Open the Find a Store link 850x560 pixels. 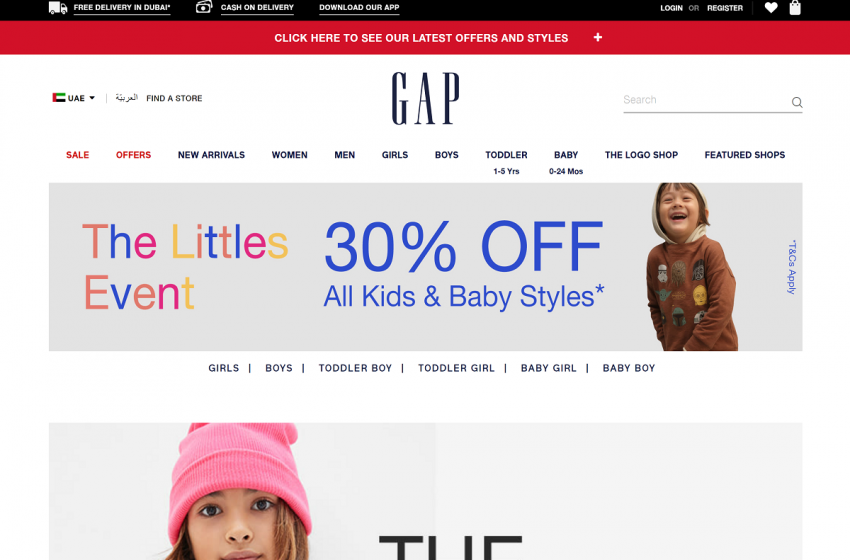tap(174, 98)
